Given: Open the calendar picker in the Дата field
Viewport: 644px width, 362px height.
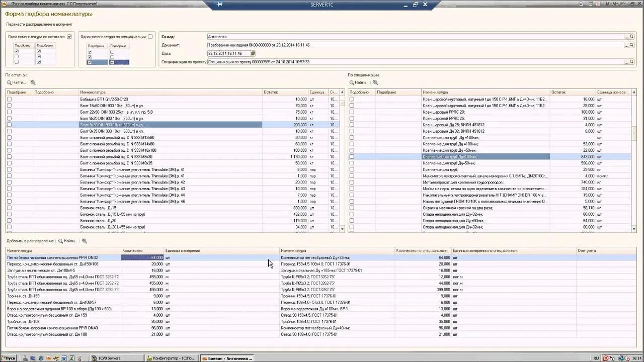Looking at the screenshot, I should click(x=253, y=53).
